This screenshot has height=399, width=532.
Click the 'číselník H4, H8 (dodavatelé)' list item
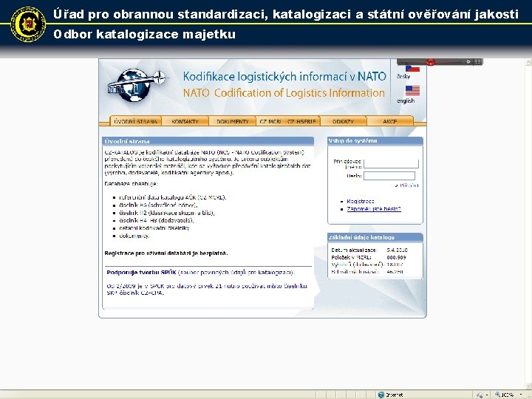pyautogui.click(x=157, y=220)
